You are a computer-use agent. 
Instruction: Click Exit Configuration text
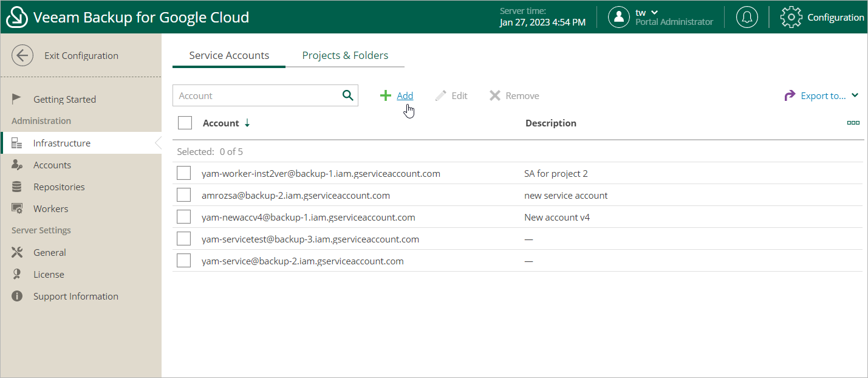(81, 55)
